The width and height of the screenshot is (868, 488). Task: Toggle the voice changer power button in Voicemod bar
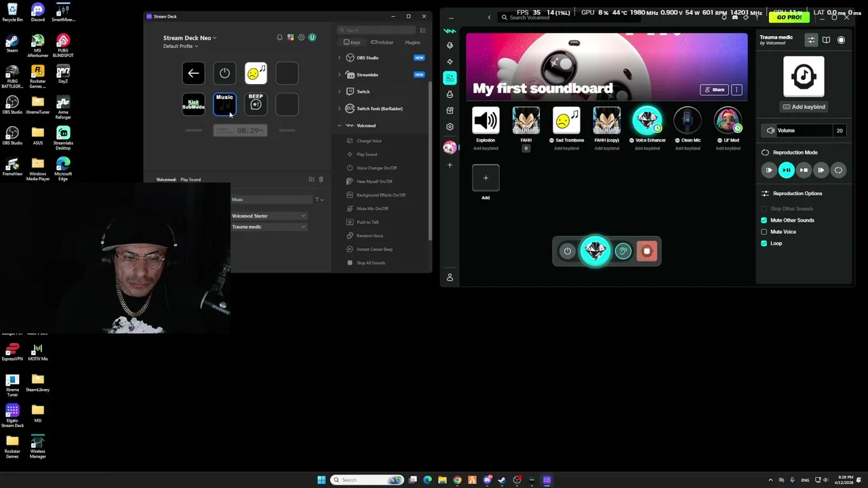tap(568, 251)
